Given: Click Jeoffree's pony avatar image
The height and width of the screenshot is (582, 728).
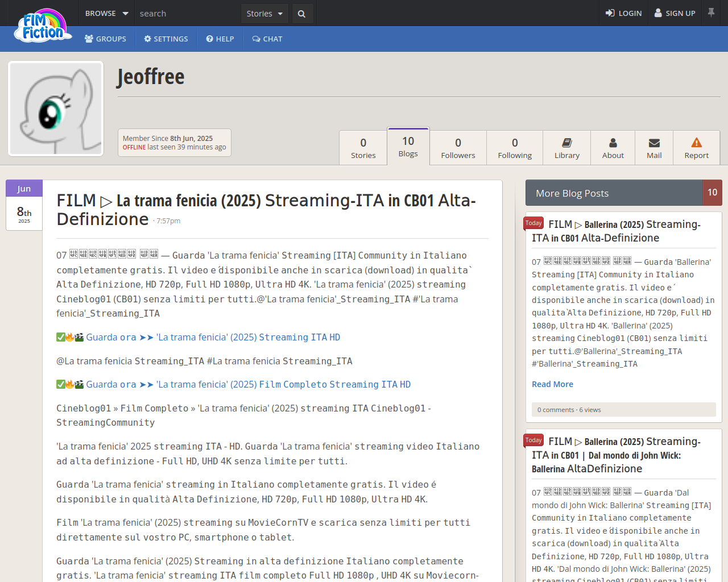Looking at the screenshot, I should coord(56,109).
